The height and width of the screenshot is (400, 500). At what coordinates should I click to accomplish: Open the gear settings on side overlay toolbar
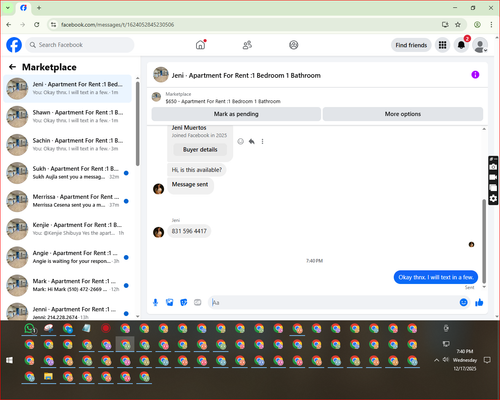coord(493,199)
